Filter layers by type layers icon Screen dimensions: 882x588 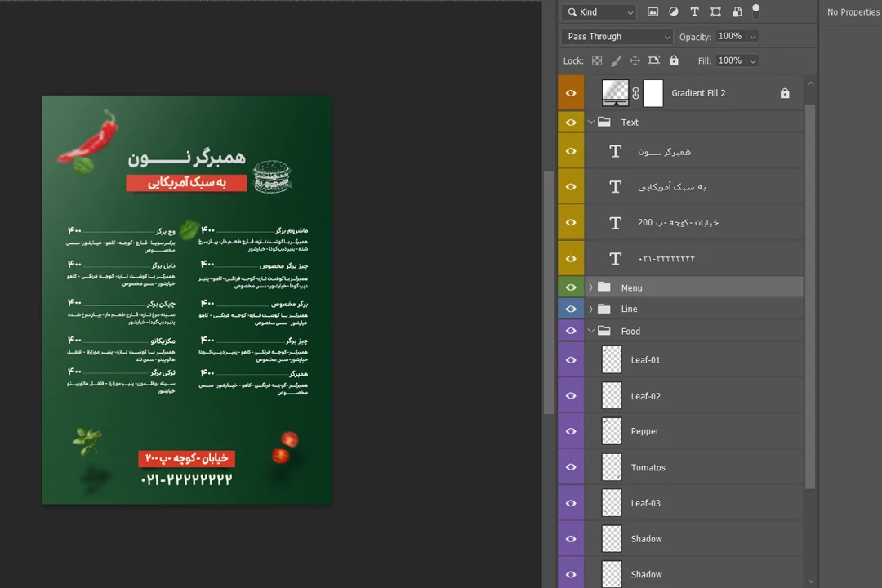coord(694,12)
